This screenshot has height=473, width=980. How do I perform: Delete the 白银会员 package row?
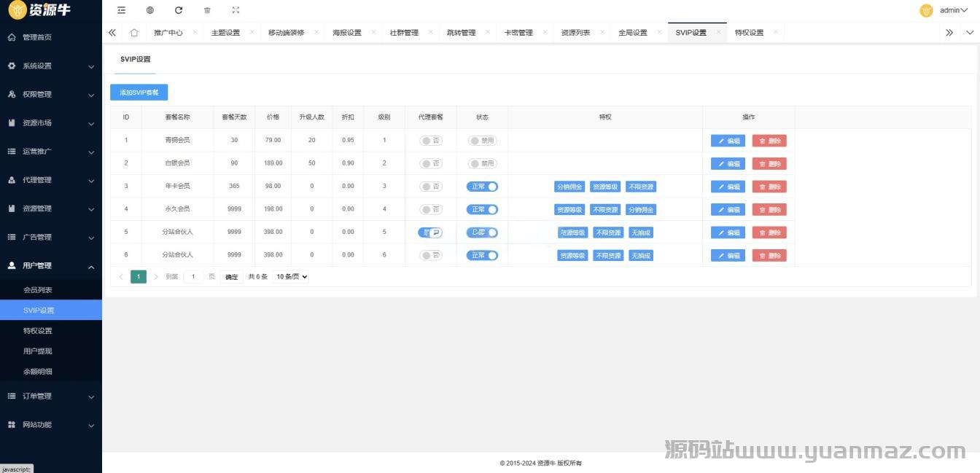point(769,164)
